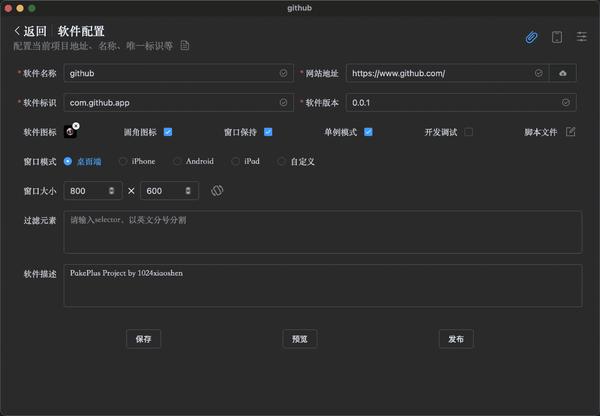Click the mobile device icon in header
Screen dimensions: 600x416
557,38
